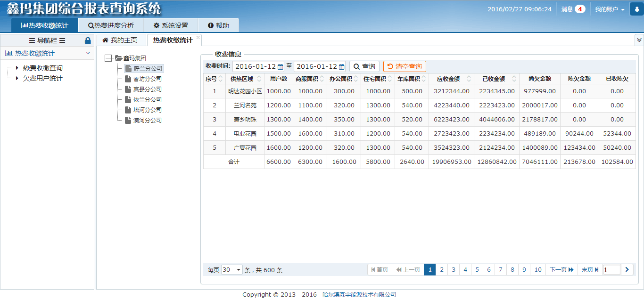Click the 兰河名苑 table cell
644x299 pixels.
coord(245,105)
